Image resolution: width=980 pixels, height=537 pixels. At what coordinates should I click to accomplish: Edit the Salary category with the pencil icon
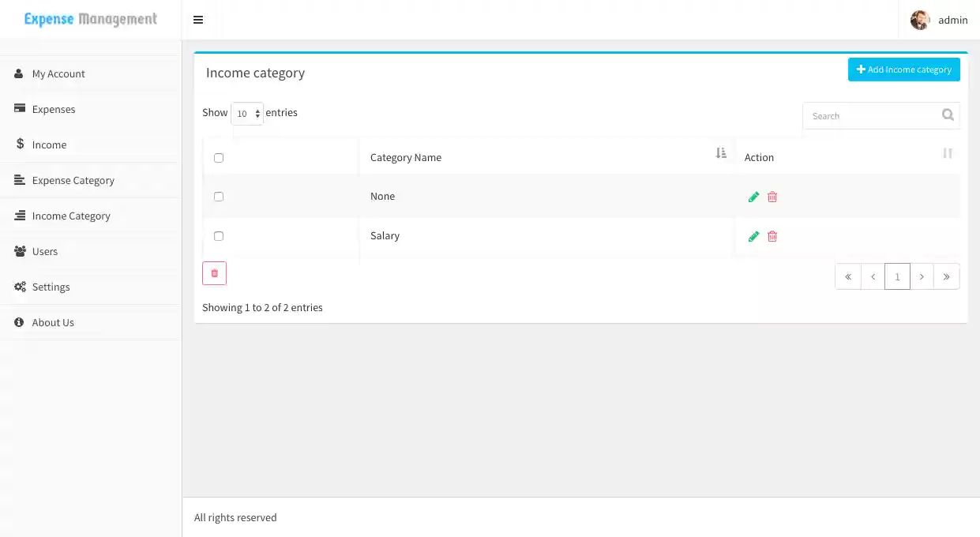(x=753, y=236)
